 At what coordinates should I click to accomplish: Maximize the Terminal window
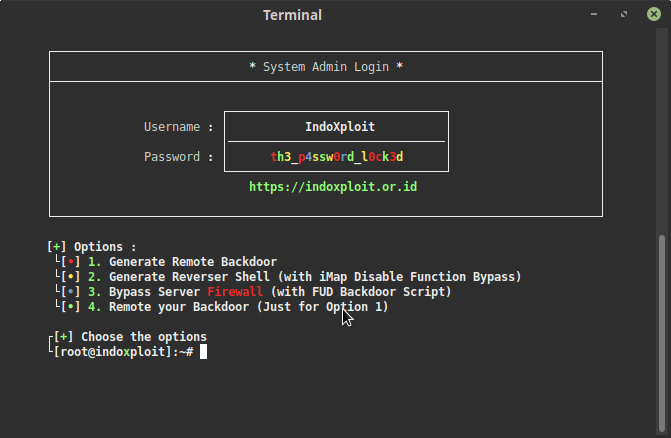[623, 15]
